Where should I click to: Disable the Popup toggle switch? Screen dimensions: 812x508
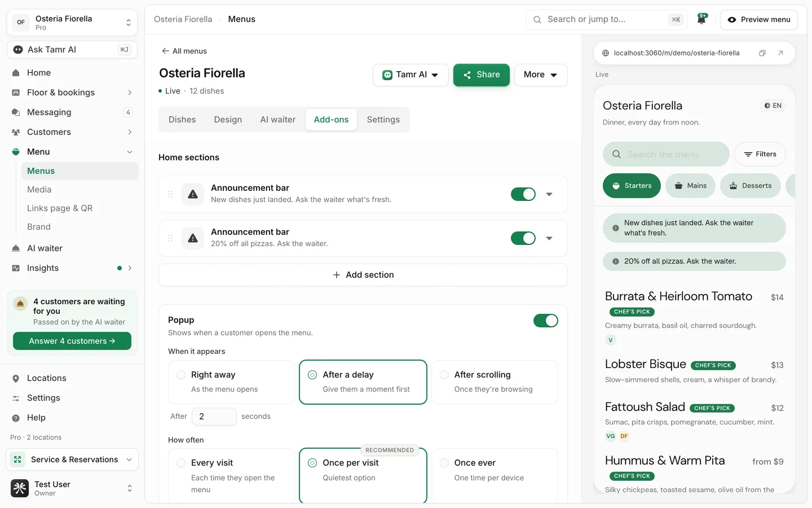(x=546, y=321)
